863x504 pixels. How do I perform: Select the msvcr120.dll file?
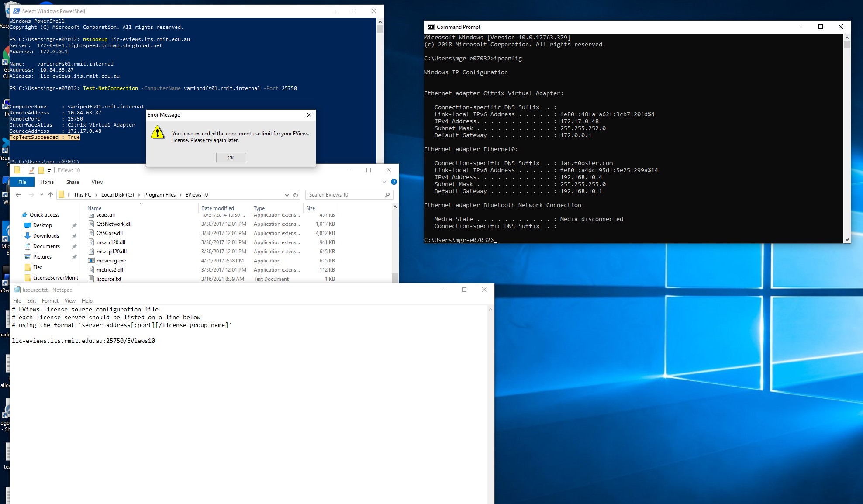111,242
